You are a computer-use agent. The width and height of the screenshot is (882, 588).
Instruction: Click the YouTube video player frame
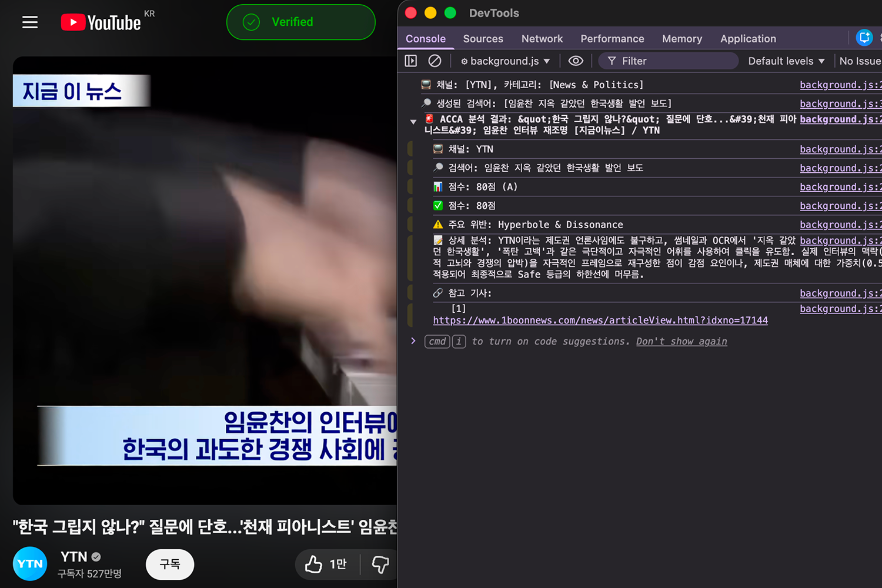tap(205, 280)
